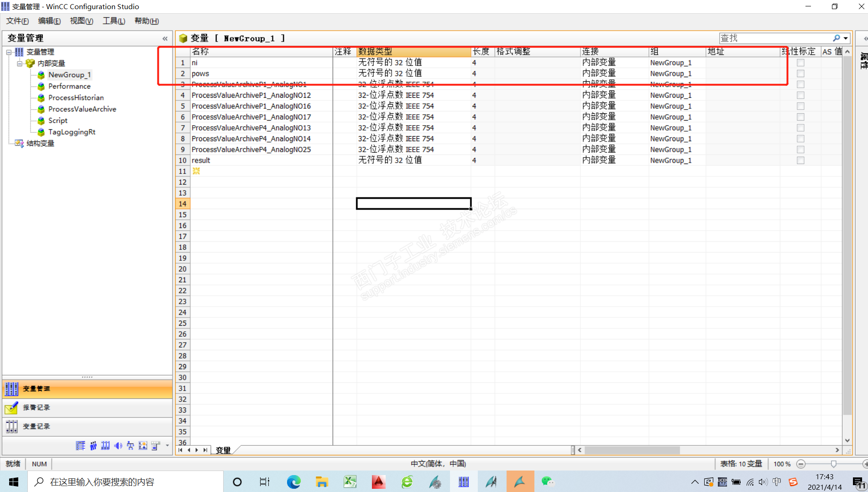Open the Horn speaker icon editor
This screenshot has width=868, height=492.
coord(118,445)
